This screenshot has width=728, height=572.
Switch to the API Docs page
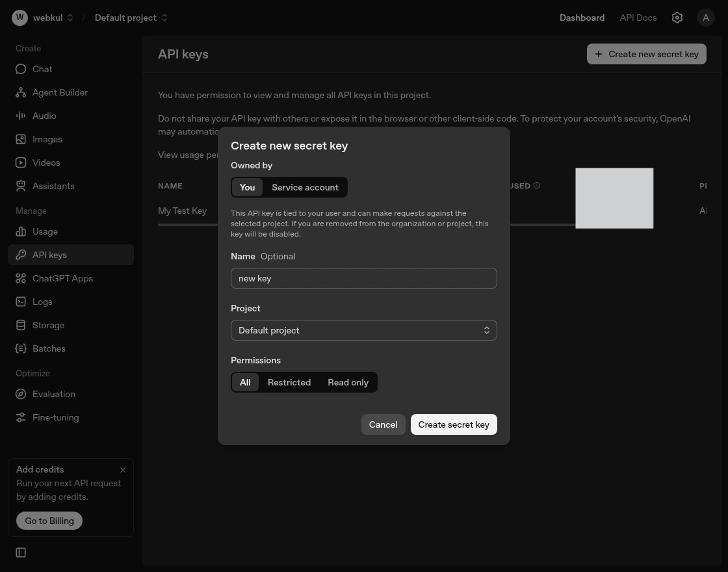tap(638, 18)
